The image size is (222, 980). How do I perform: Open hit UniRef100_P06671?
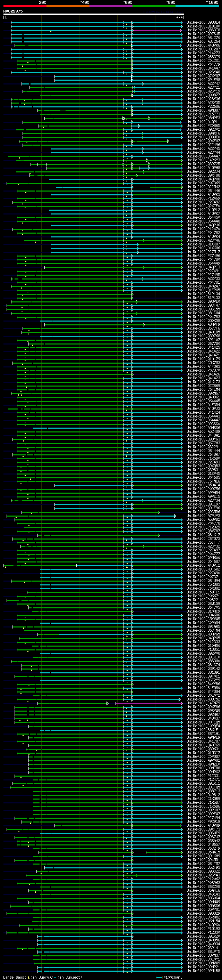pos(203,596)
